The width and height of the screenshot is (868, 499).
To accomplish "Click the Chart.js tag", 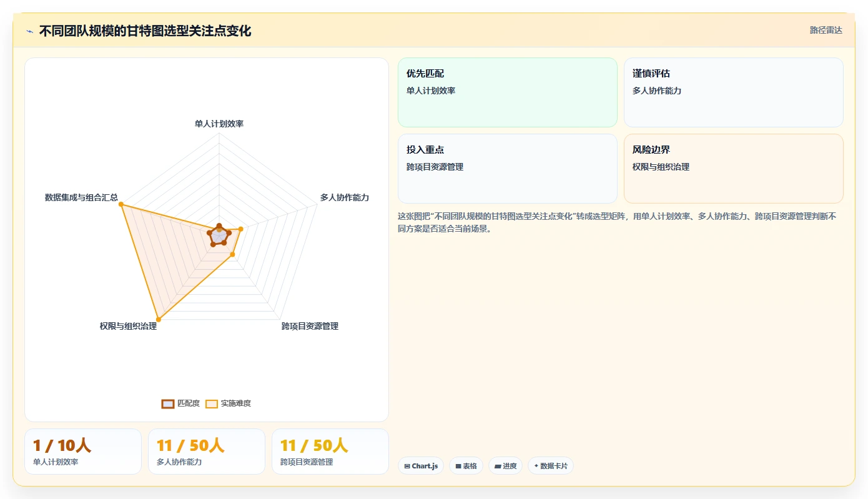I will 421,466.
